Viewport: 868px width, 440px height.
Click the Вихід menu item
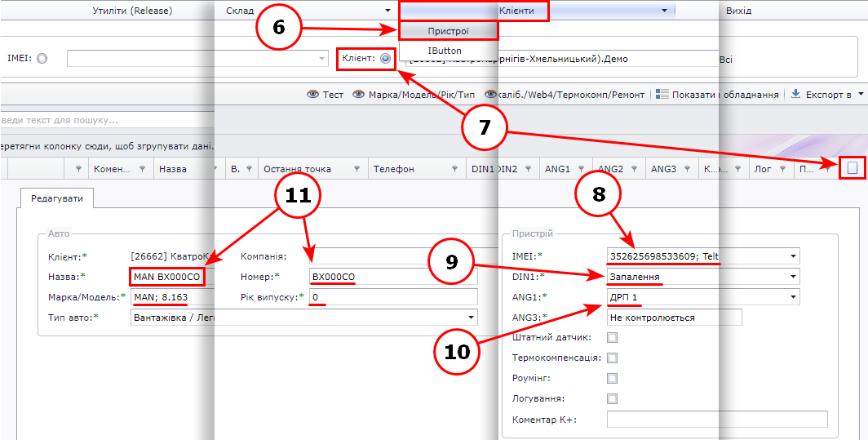[738, 11]
